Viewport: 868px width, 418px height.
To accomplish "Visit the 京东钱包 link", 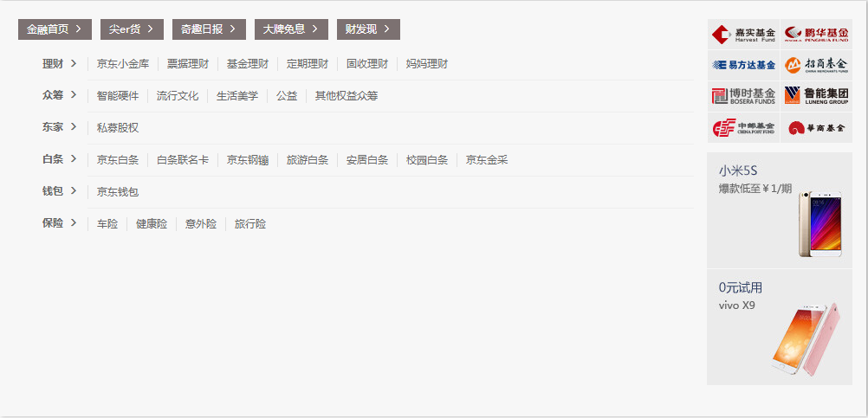I will (118, 192).
